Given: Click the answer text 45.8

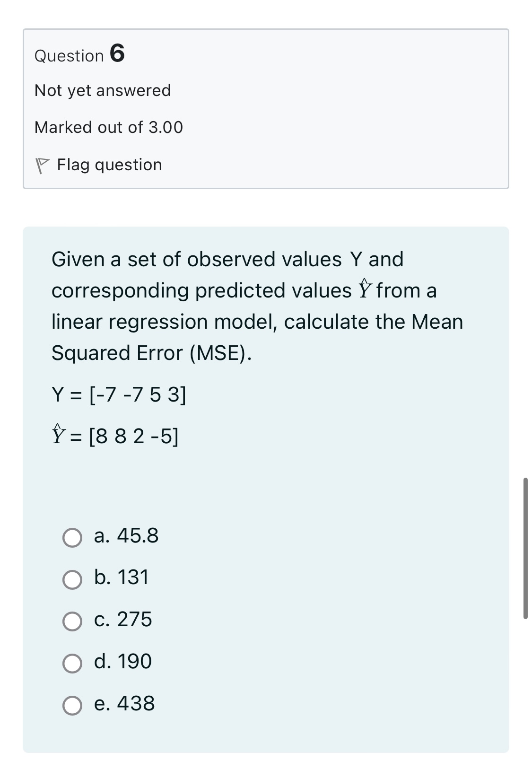Looking at the screenshot, I should click(x=127, y=537).
